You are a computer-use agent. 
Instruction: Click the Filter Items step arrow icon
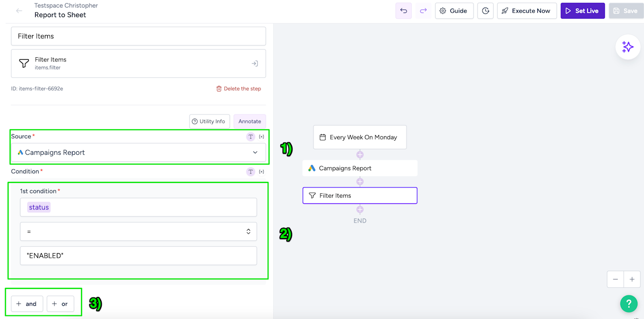pos(255,63)
